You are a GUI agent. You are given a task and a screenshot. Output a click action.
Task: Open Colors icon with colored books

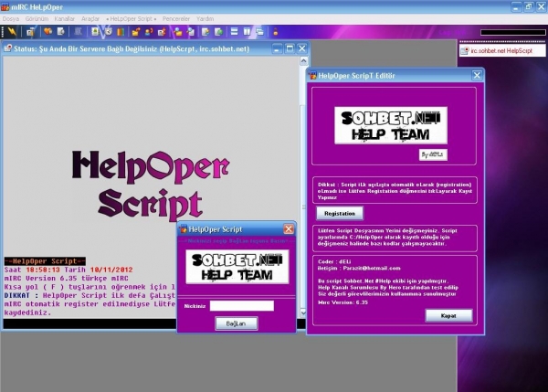[121, 32]
